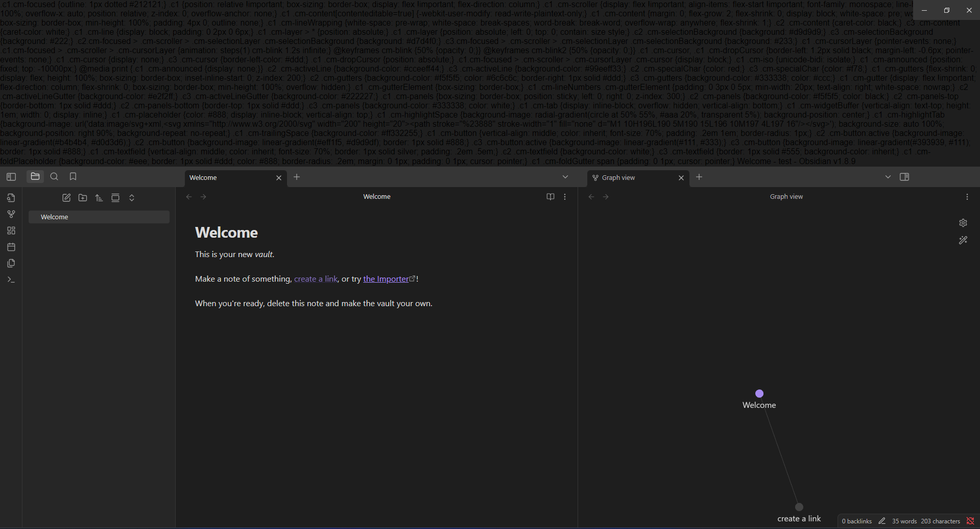Click the red sync status icon in the status bar
The image size is (980, 529).
pyautogui.click(x=970, y=521)
